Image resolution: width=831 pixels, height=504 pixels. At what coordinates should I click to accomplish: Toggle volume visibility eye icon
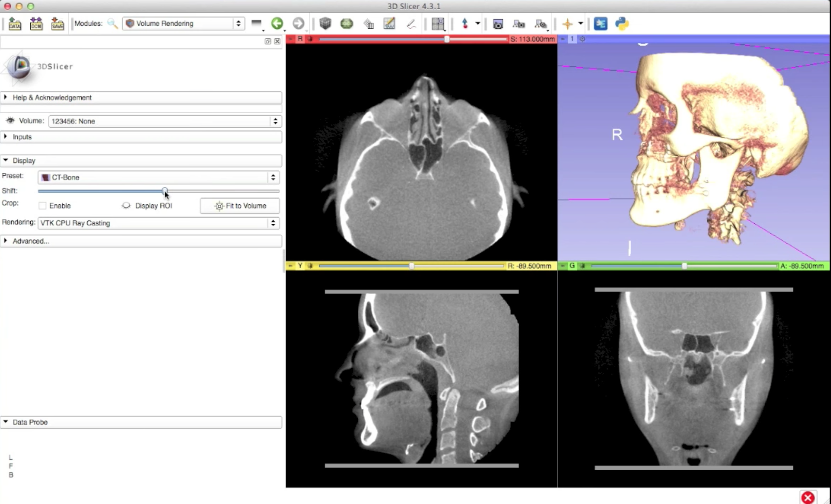click(x=10, y=121)
